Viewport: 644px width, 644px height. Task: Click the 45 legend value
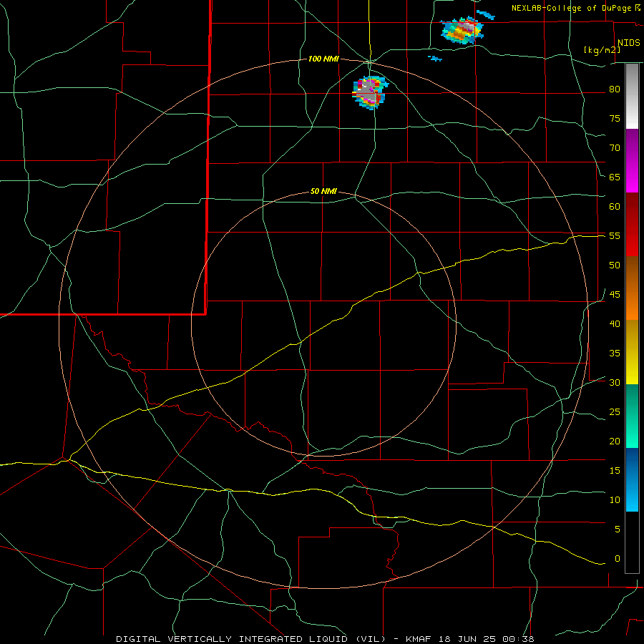pyautogui.click(x=615, y=295)
